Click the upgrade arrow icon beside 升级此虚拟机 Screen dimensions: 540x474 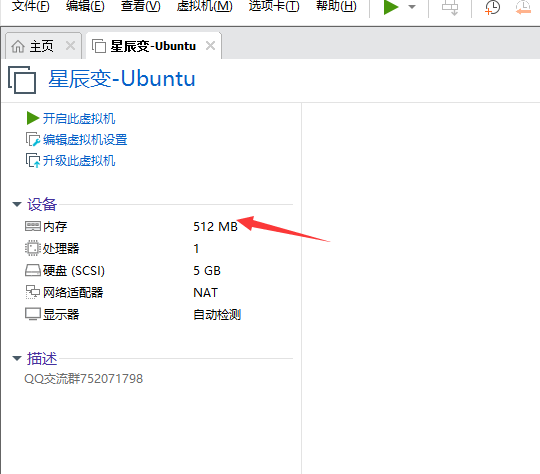[33, 161]
